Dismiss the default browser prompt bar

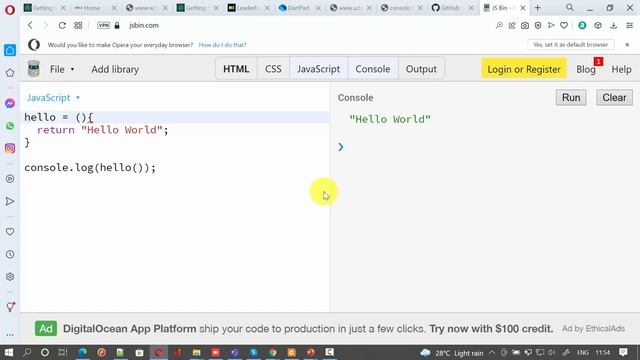tap(627, 44)
